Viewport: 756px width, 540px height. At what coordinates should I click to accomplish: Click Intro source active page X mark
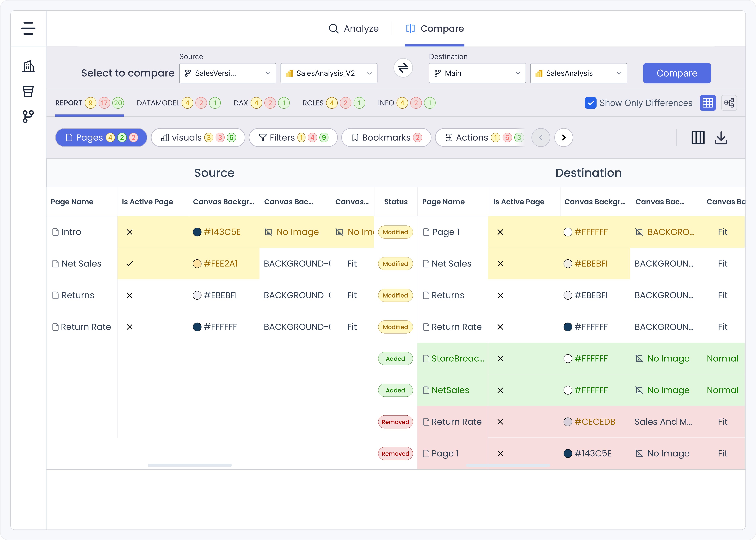pyautogui.click(x=130, y=232)
